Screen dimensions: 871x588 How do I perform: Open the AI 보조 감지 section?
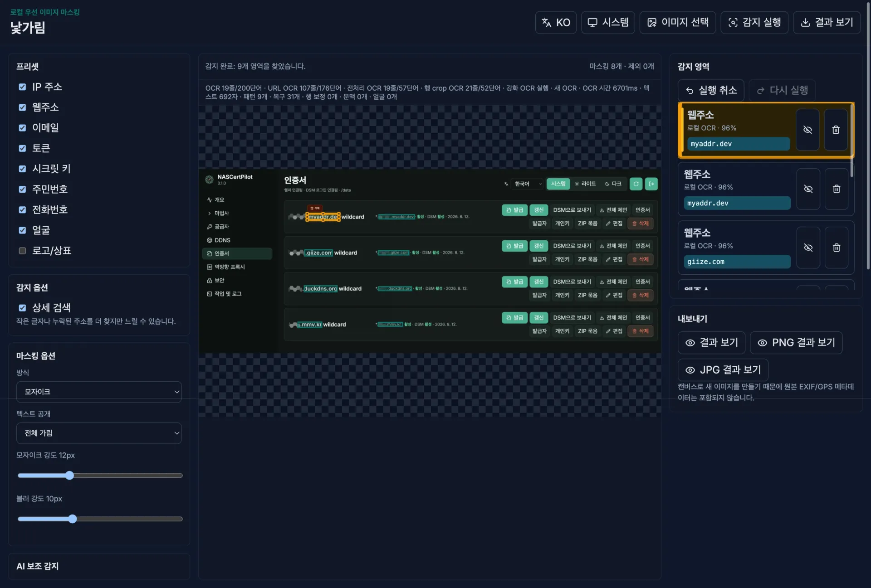coord(37,566)
